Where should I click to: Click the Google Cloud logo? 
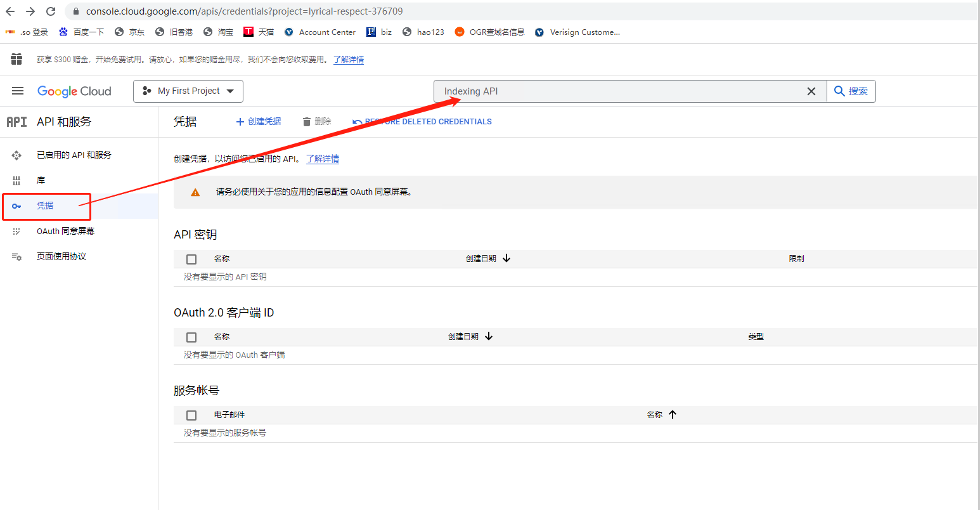[x=74, y=91]
